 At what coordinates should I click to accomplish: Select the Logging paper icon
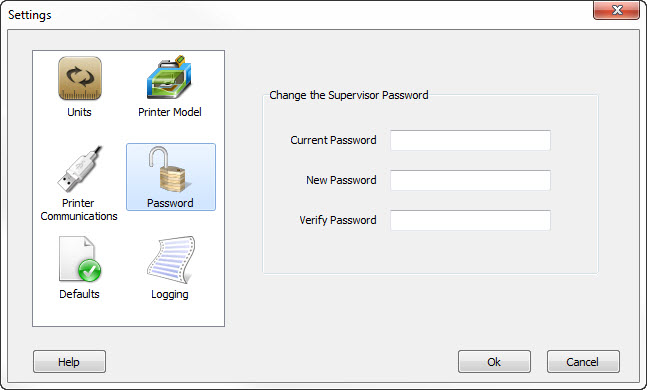point(171,260)
